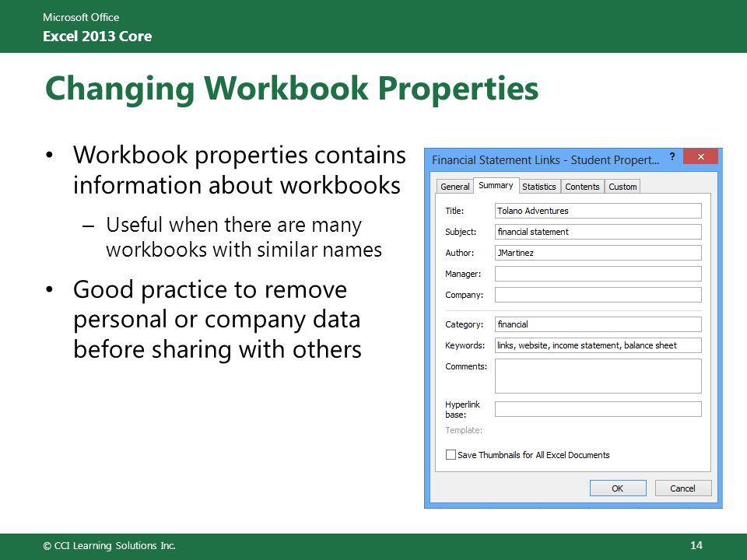The height and width of the screenshot is (560, 747).
Task: Click the CCI Learning Solutions Inc. footer
Action: coord(109,546)
